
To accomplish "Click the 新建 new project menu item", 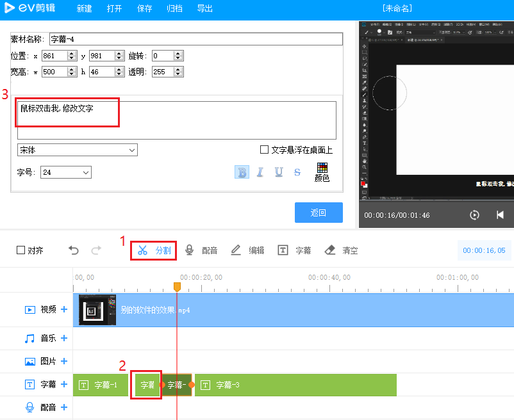I will click(x=85, y=9).
